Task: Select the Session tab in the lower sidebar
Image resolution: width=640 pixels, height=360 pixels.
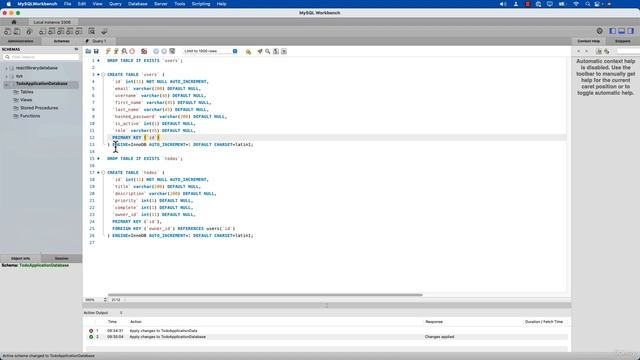Action: [62, 258]
